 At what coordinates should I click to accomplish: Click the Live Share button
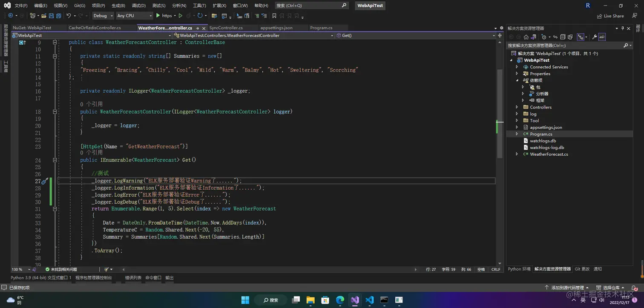(x=610, y=16)
